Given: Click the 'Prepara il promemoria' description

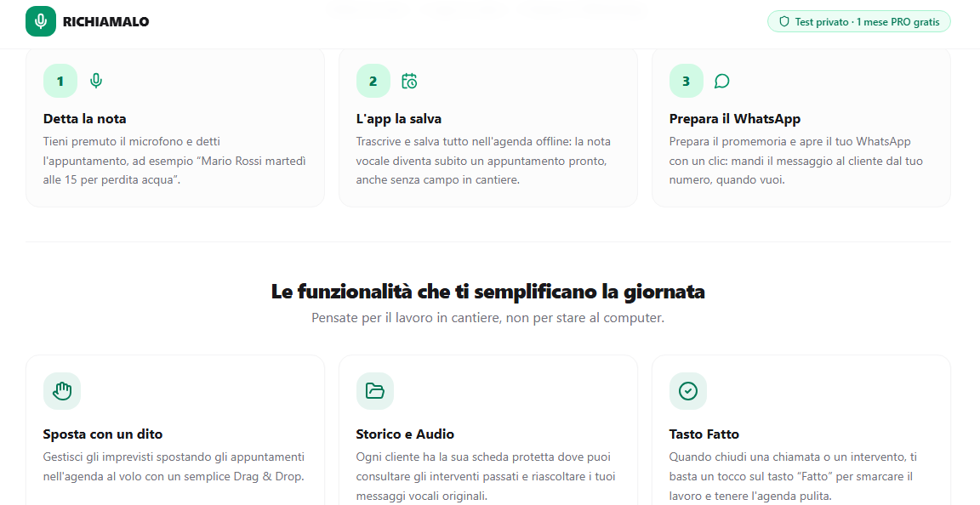Looking at the screenshot, I should (796, 161).
